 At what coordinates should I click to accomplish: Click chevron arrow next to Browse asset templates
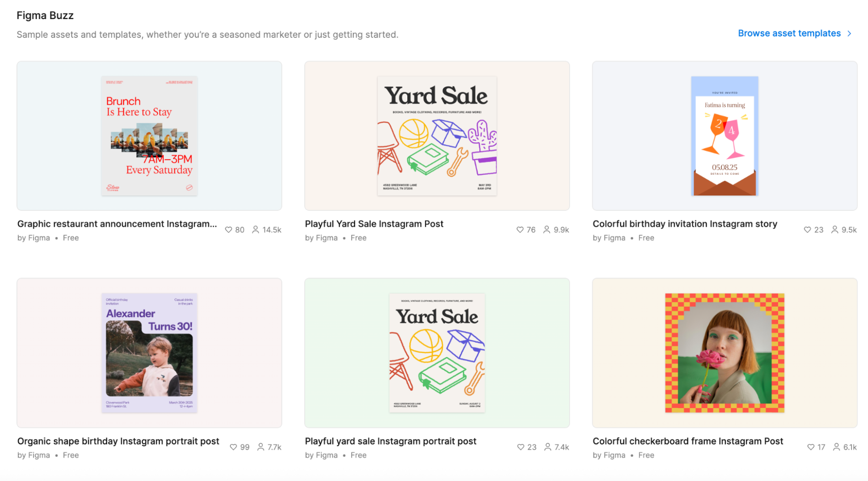[849, 33]
